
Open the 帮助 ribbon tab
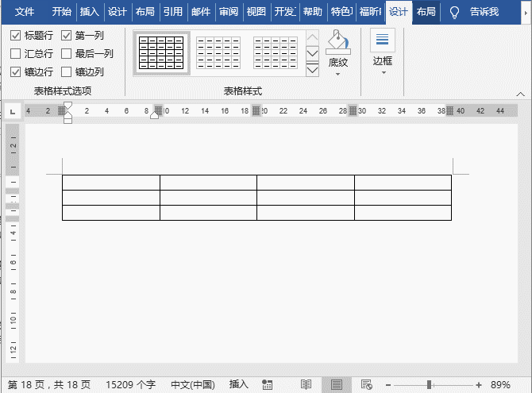tap(313, 12)
